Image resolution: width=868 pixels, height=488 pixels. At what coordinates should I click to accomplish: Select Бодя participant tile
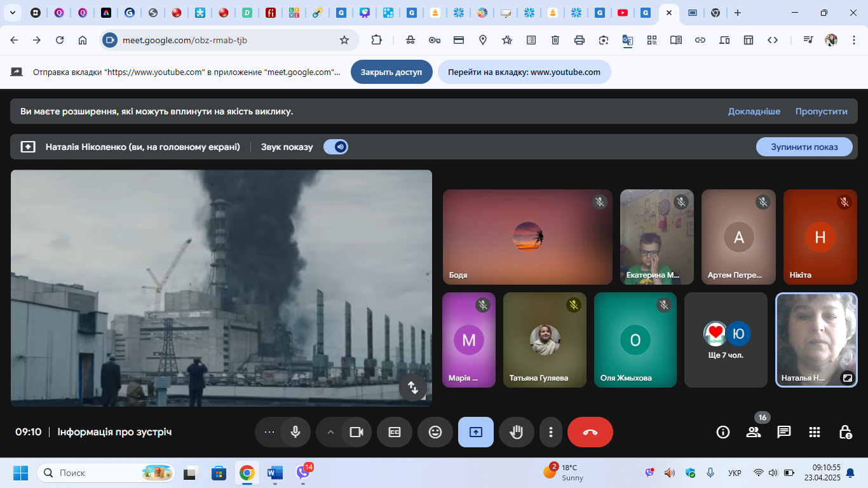pyautogui.click(x=527, y=236)
